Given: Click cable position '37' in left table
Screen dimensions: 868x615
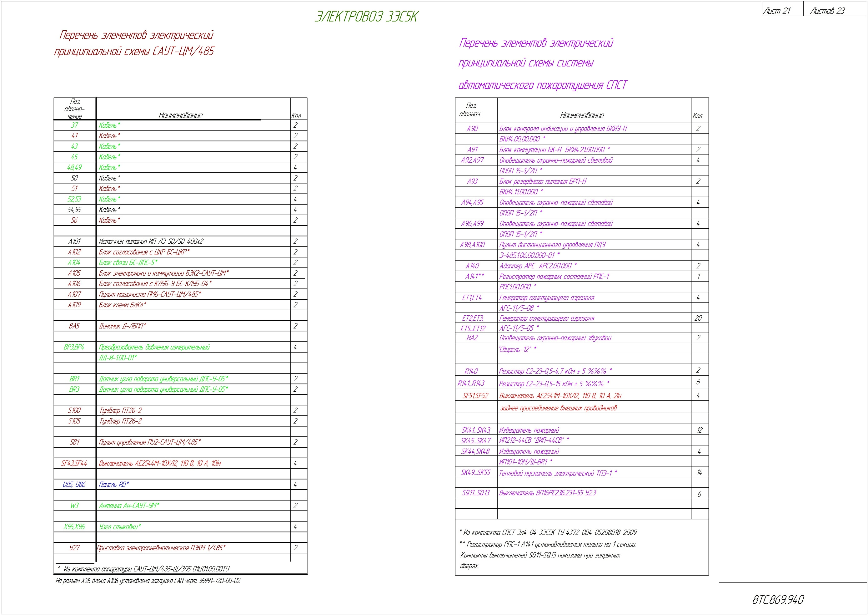Looking at the screenshot, I should click(74, 125).
